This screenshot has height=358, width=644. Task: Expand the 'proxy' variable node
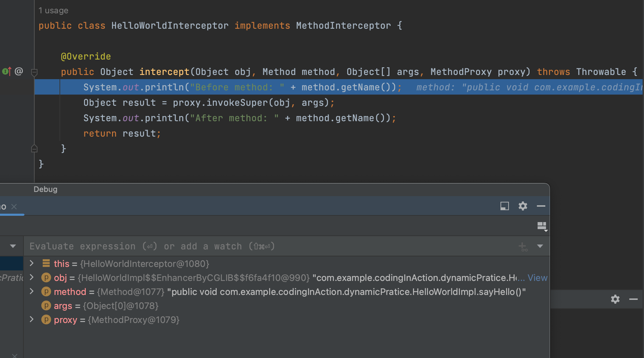(31, 319)
